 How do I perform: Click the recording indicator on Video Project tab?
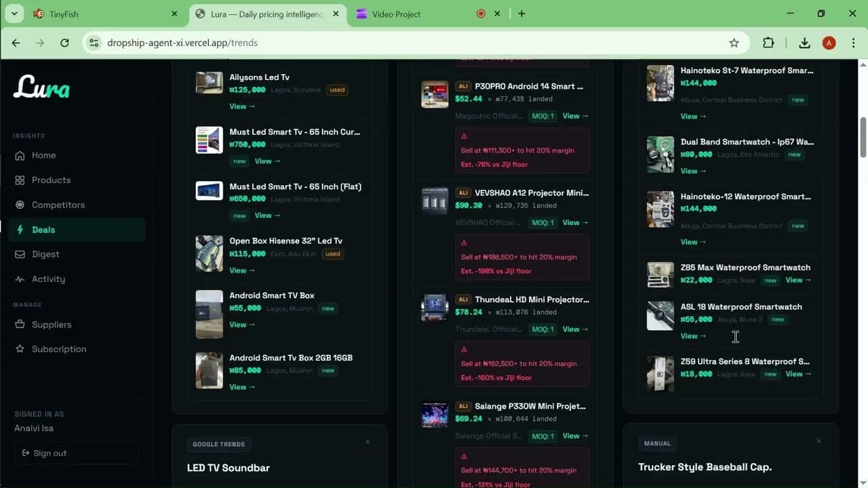(x=481, y=14)
